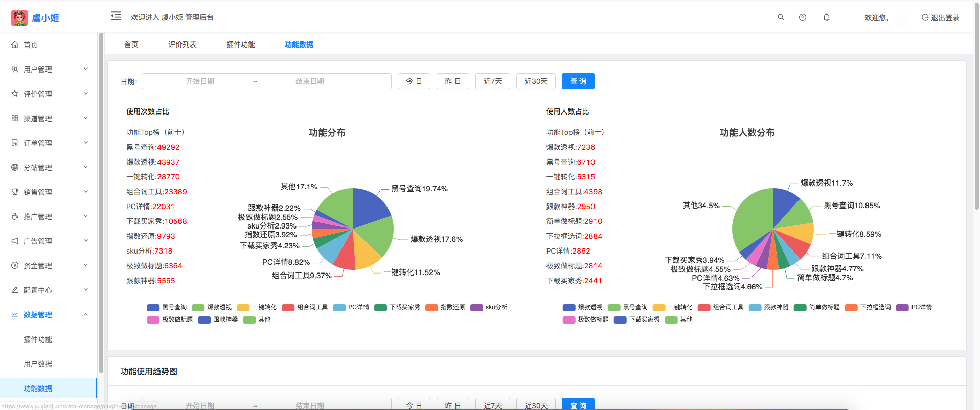The width and height of the screenshot is (980, 410).
Task: Toggle 简单做标题 legend in 功能人数分布 chart
Action: pyautogui.click(x=817, y=307)
